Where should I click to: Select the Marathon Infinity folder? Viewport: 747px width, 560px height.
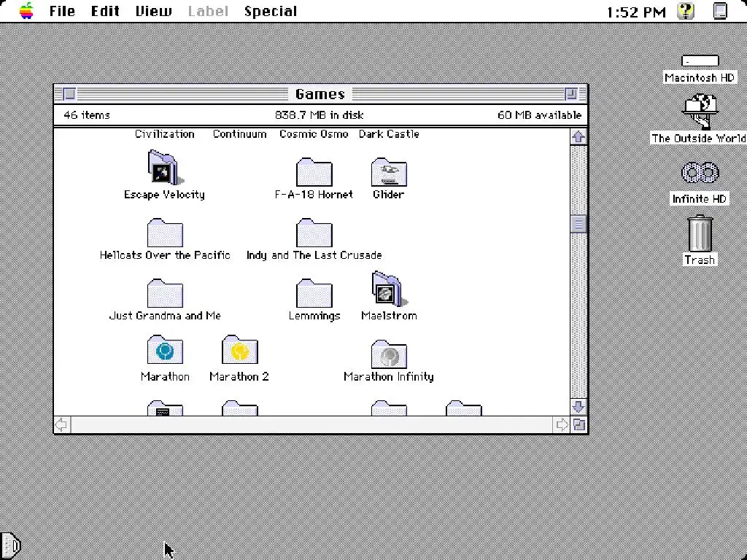coord(389,354)
